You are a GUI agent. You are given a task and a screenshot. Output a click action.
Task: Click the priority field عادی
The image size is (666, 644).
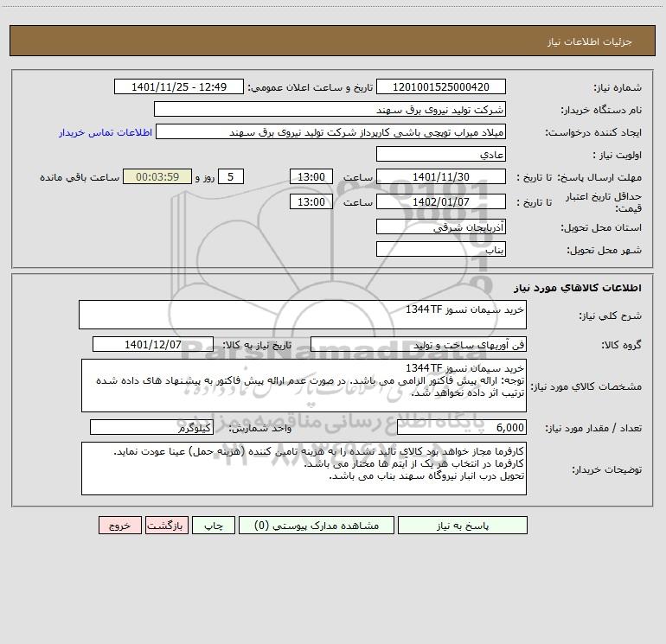(x=441, y=154)
